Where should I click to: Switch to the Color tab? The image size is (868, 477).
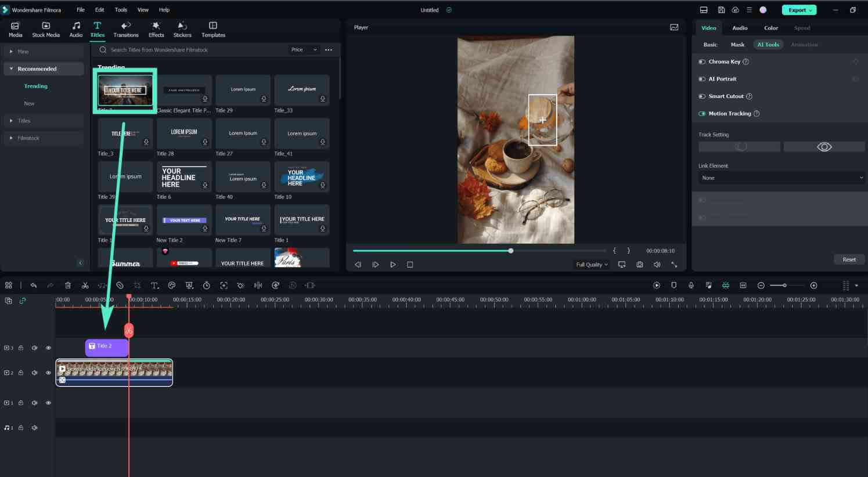(770, 27)
